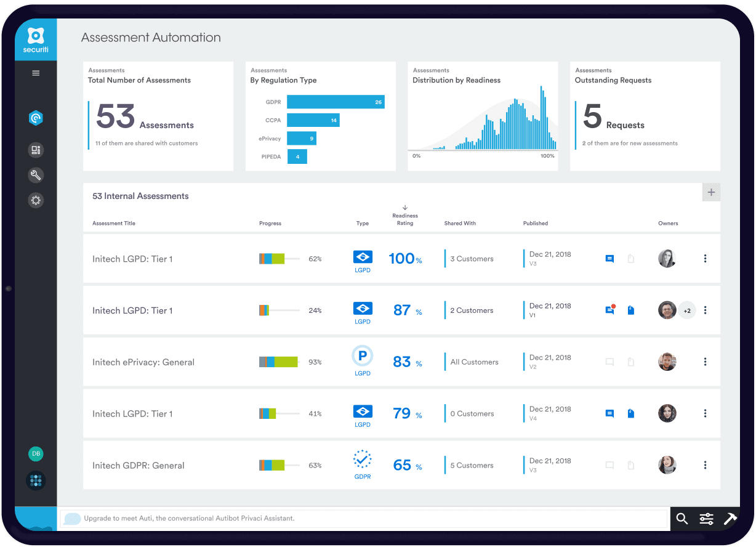756x547 pixels.
Task: Click the plus button above the assessments table
Action: click(711, 192)
